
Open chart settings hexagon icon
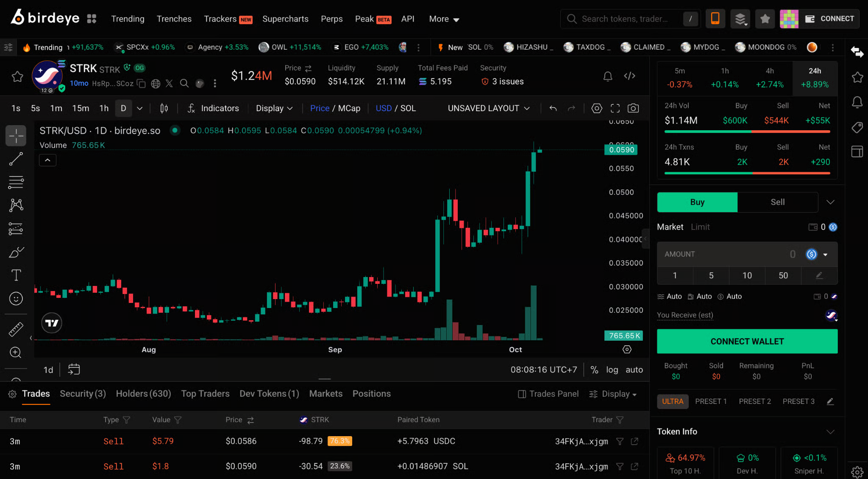click(x=596, y=108)
